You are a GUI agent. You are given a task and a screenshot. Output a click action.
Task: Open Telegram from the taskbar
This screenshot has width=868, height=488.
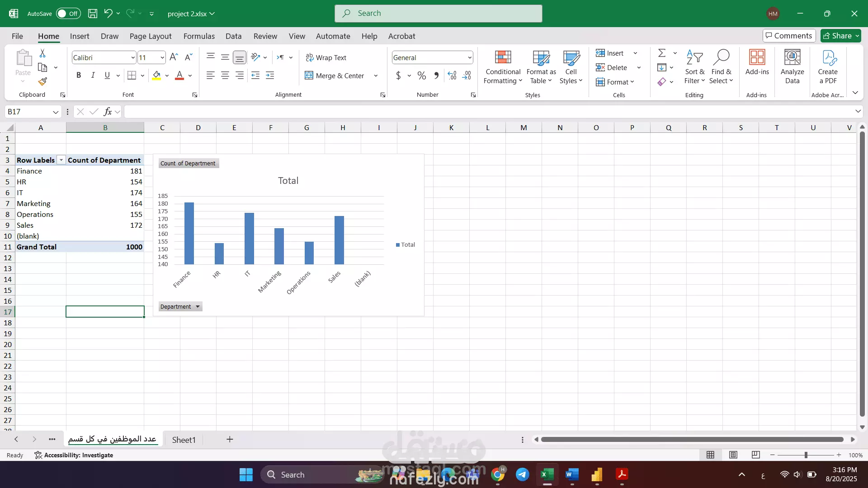click(x=522, y=474)
